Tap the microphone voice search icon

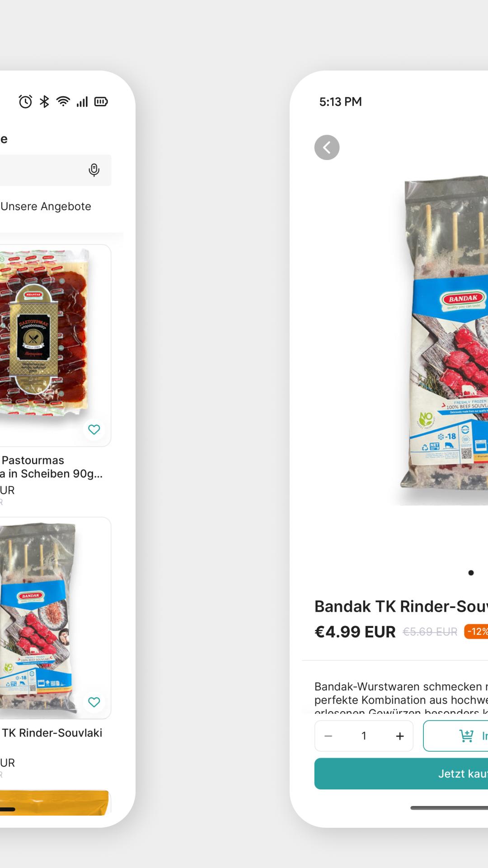point(94,170)
